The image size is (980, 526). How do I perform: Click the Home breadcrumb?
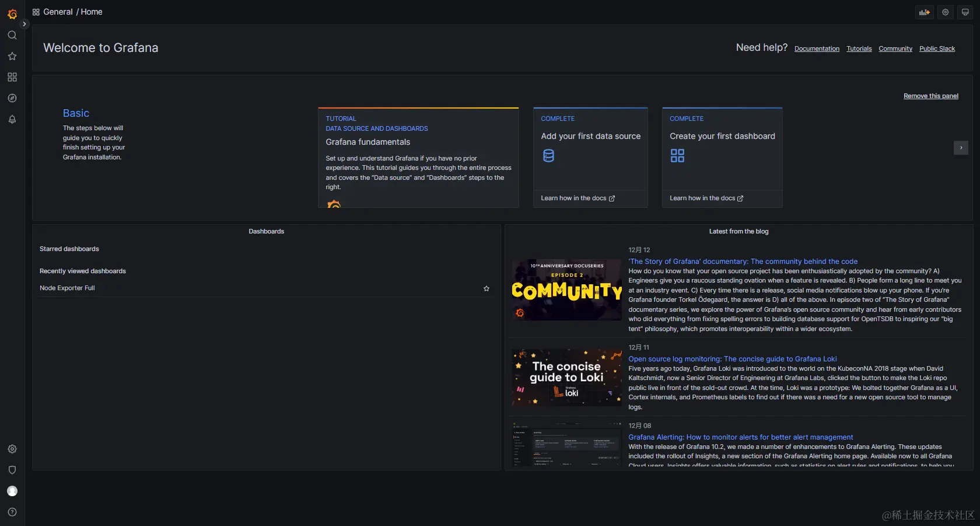[92, 12]
